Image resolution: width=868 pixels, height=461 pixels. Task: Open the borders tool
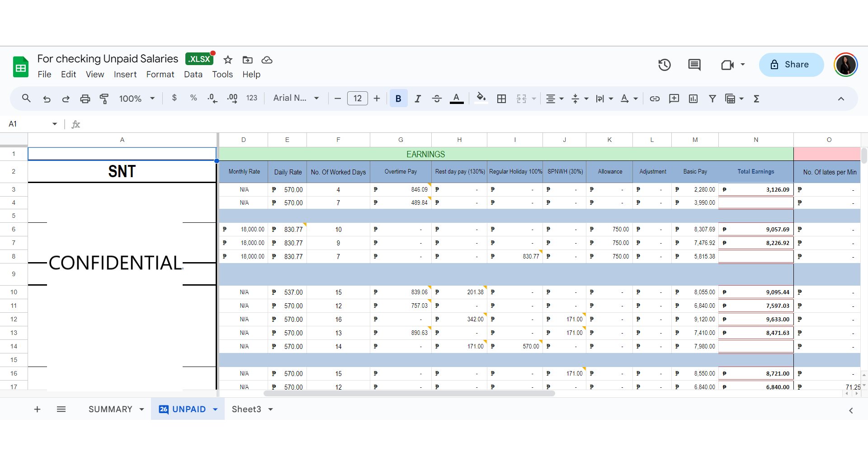coord(501,99)
